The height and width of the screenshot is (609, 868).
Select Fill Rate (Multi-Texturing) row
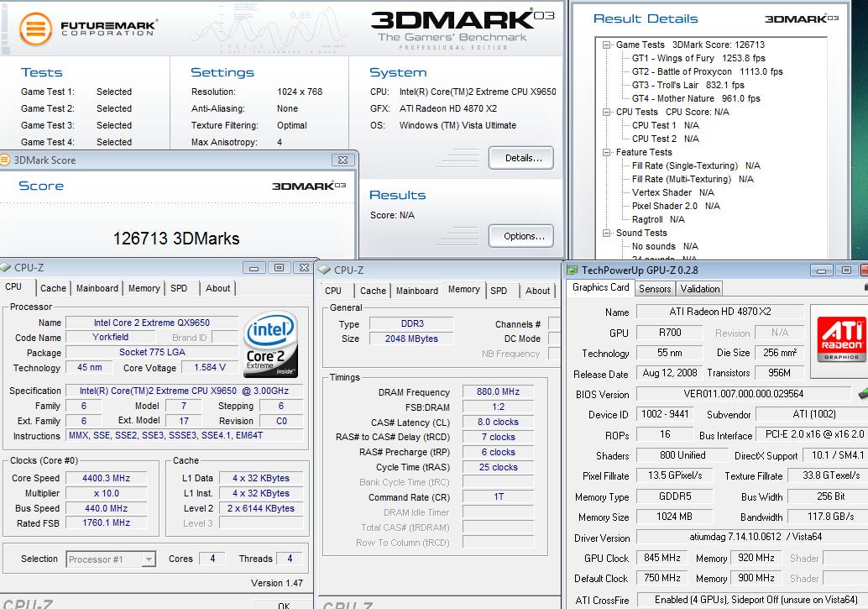click(693, 179)
